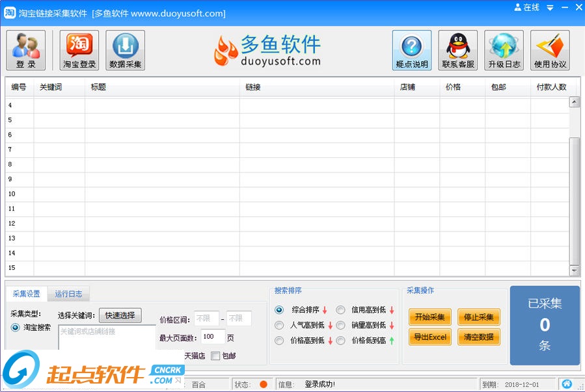Click the 登录 login icon button
Image resolution: width=585 pixels, height=392 pixels.
pos(26,50)
